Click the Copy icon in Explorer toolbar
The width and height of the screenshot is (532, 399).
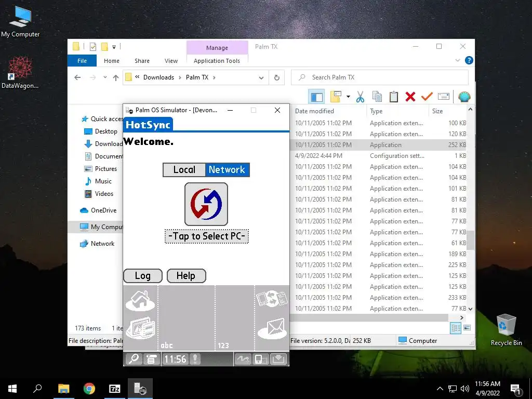[377, 97]
